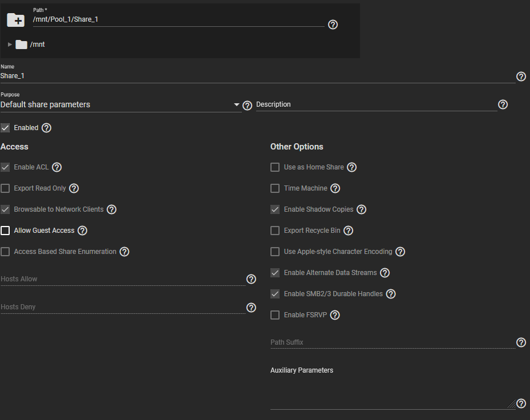
Task: Click the Path Suffix input field
Action: click(x=393, y=342)
